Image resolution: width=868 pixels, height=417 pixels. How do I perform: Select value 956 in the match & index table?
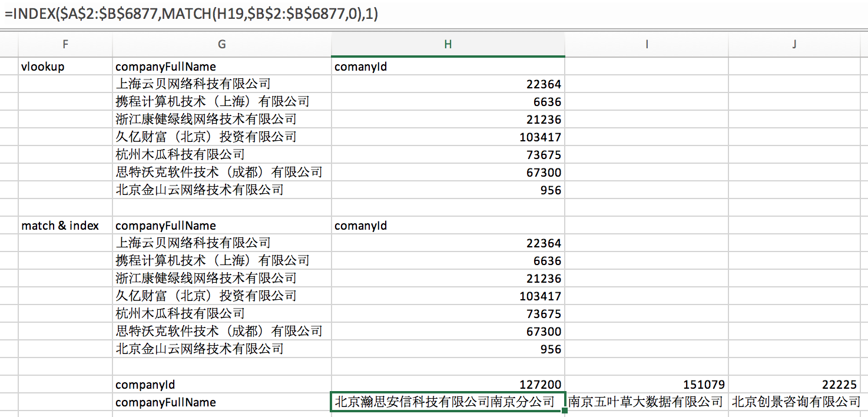point(448,349)
